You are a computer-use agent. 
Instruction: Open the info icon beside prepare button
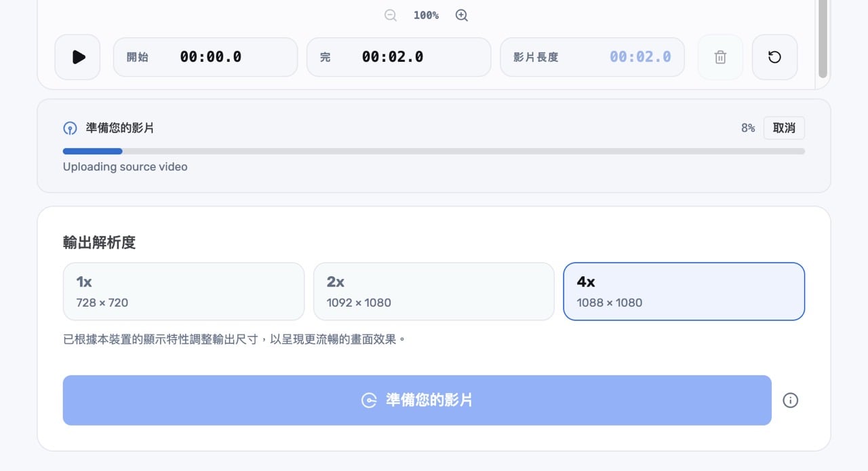coord(791,400)
